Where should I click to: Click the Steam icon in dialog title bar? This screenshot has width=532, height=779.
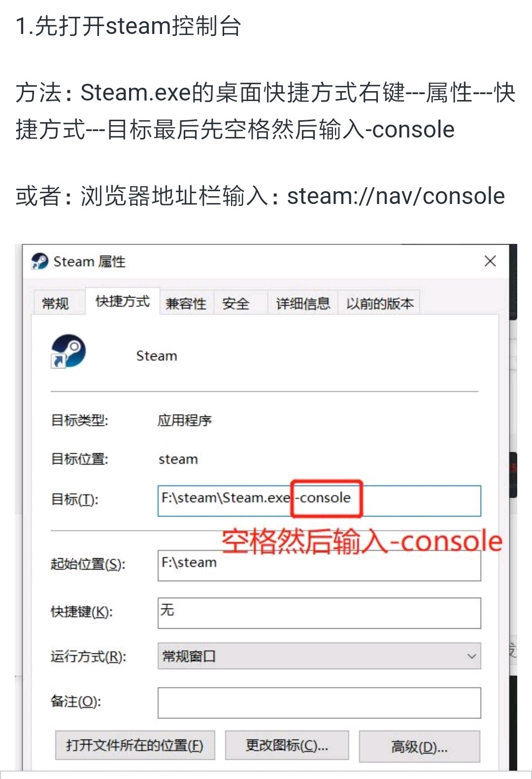point(39,262)
